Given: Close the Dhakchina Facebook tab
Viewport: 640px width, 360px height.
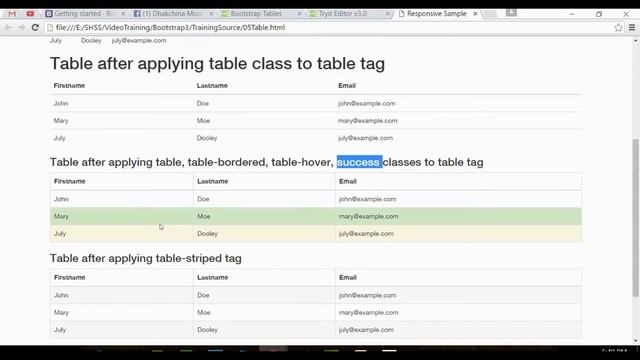Looking at the screenshot, I should [x=211, y=14].
